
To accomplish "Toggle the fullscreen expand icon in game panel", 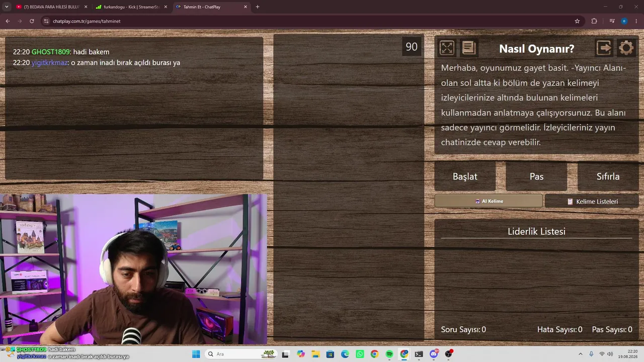I will tap(447, 48).
